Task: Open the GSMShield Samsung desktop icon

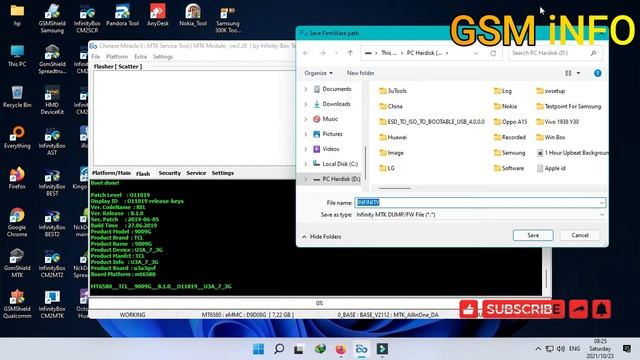Action: 52,18
